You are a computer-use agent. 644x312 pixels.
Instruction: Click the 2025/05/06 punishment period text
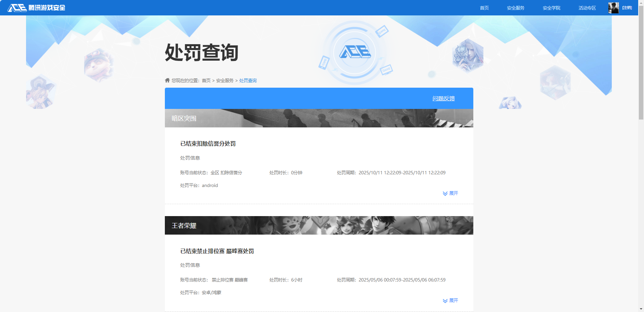click(x=391, y=280)
